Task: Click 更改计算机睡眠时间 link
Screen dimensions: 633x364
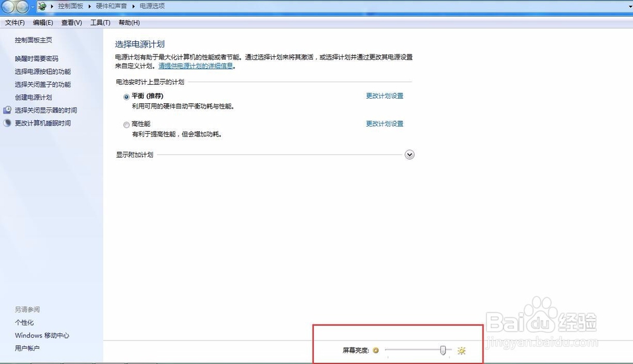Action: point(43,123)
